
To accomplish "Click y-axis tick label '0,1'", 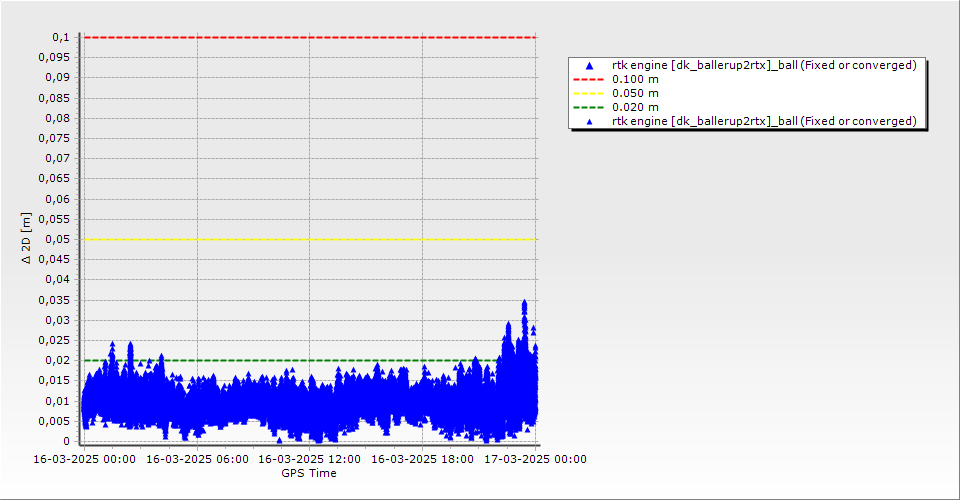I will point(61,37).
